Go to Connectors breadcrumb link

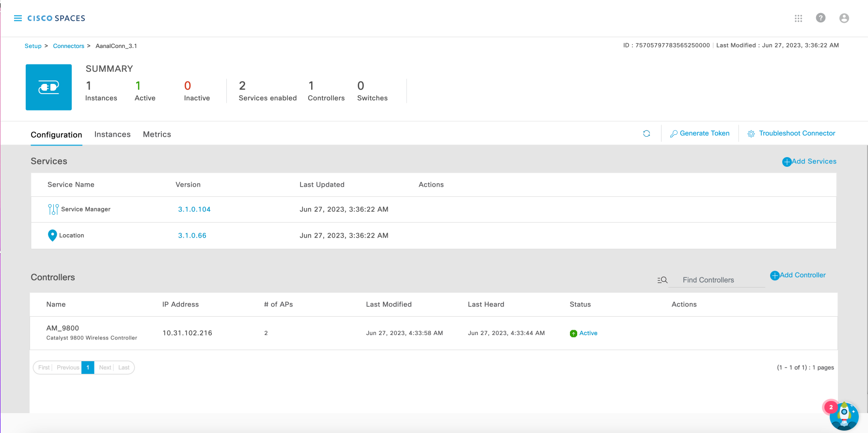coord(68,46)
